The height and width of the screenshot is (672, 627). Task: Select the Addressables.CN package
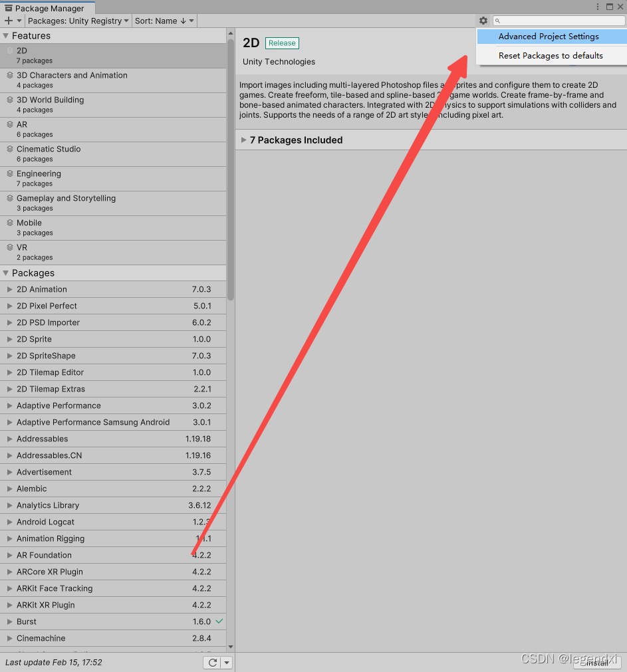tap(113, 455)
